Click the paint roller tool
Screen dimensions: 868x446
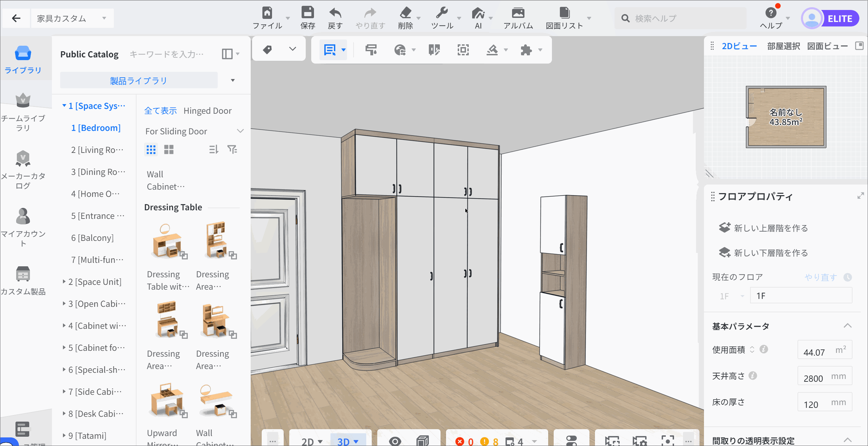coord(371,50)
